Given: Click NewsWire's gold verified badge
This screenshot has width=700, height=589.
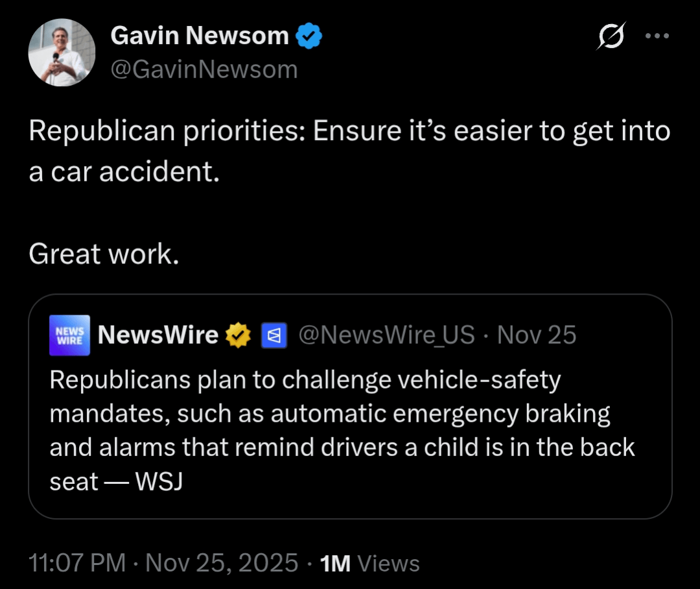Looking at the screenshot, I should pos(238,335).
